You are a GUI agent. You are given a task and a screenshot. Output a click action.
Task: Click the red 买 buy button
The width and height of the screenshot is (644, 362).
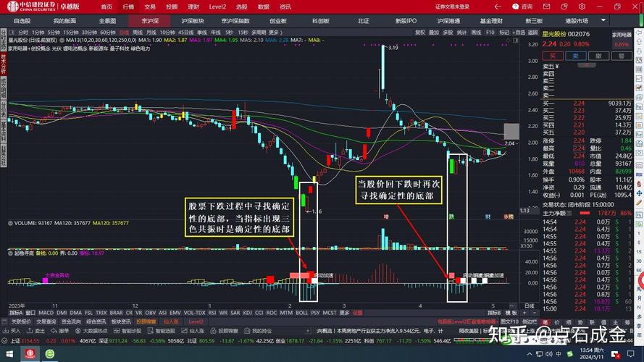(553, 56)
